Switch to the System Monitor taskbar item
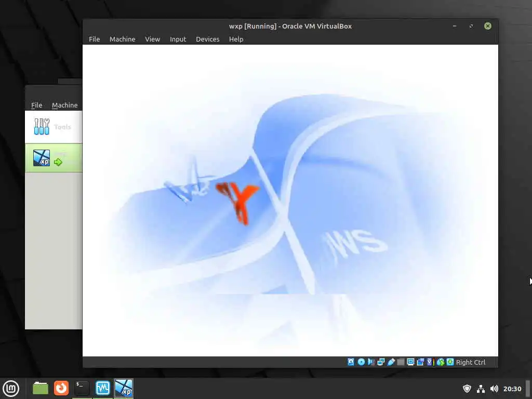 coord(103,388)
